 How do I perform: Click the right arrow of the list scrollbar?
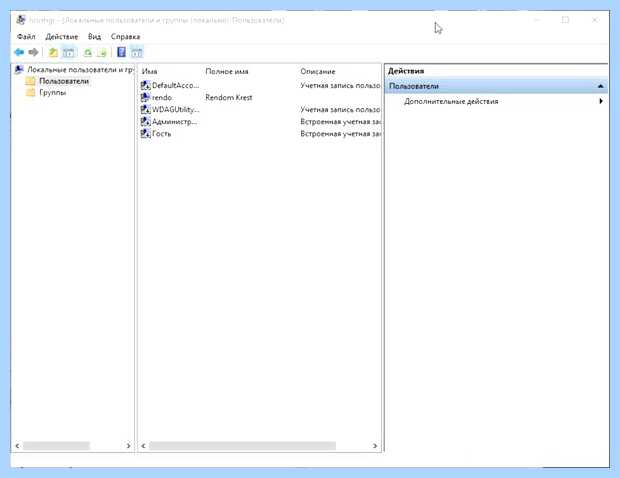[375, 446]
